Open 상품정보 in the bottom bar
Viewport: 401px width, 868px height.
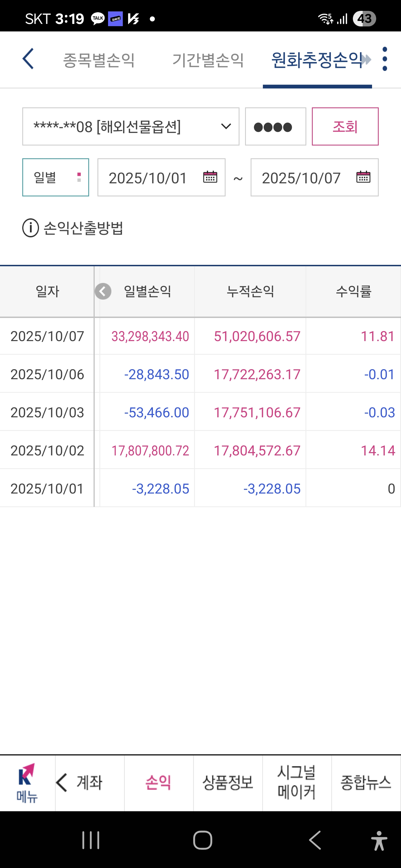(228, 783)
